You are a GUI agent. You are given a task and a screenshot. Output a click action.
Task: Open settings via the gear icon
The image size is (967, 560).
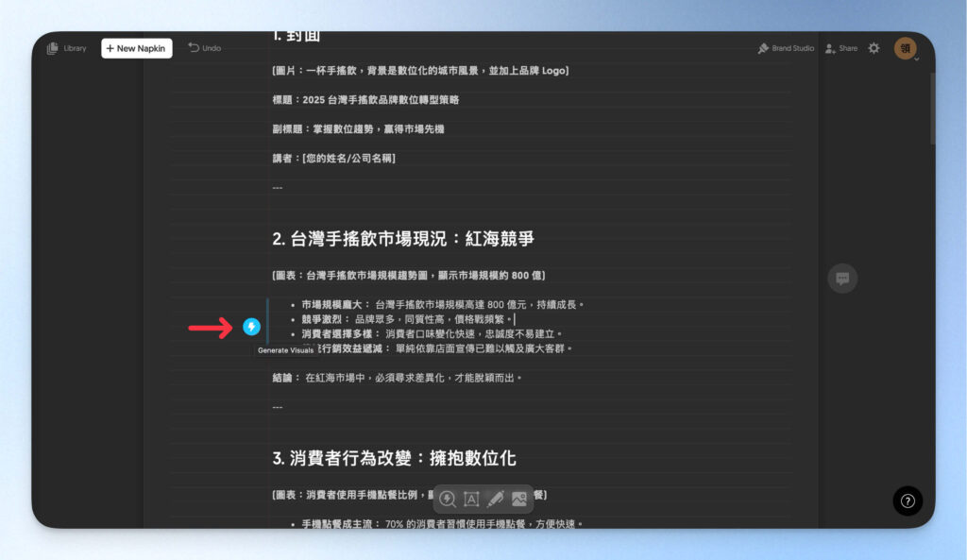coord(874,47)
